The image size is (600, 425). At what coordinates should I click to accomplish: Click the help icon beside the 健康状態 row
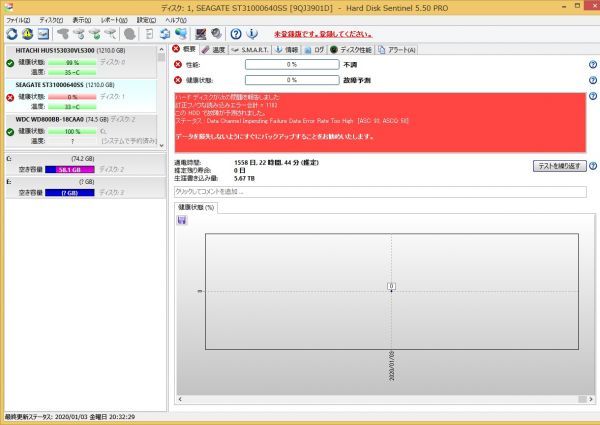click(593, 79)
